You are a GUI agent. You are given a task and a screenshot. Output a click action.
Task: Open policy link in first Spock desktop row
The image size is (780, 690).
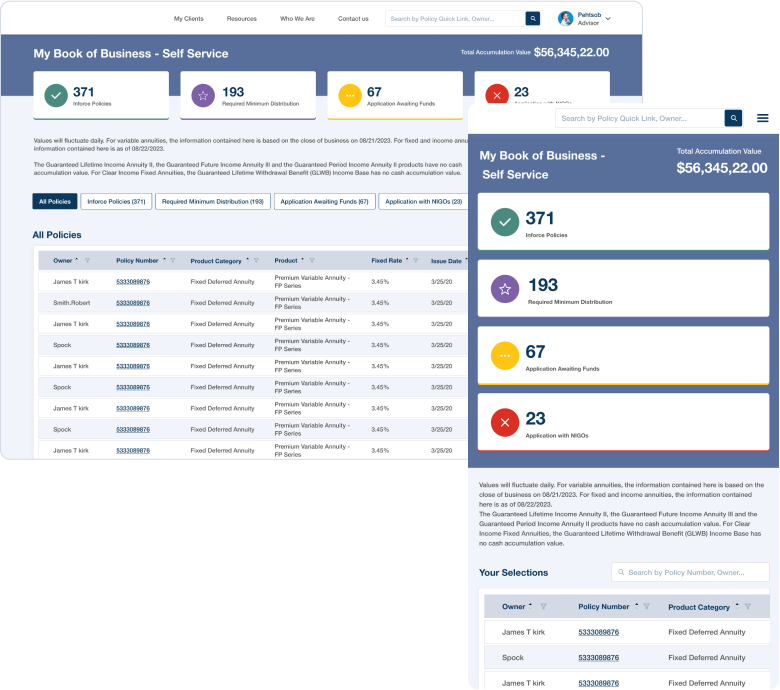tap(133, 345)
